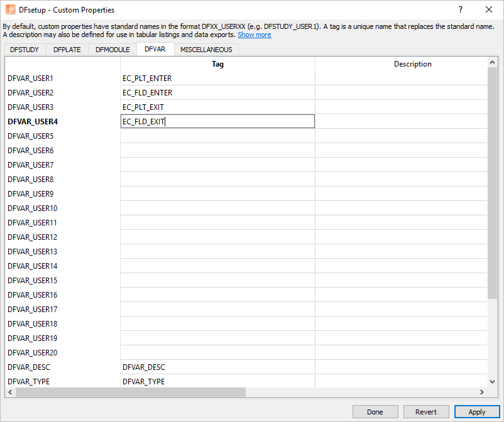Switch to the DFSTUDY tab

25,50
